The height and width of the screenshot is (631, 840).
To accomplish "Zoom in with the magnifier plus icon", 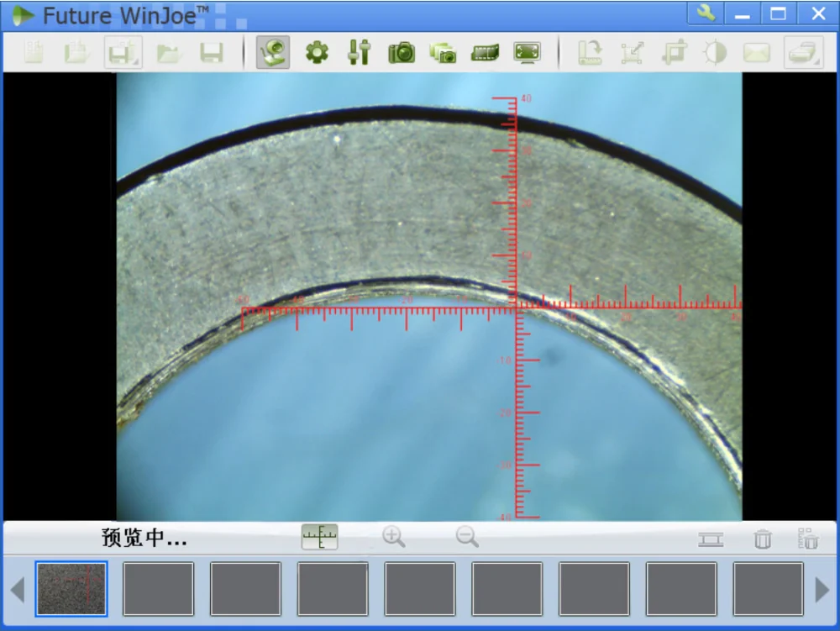I will click(x=394, y=537).
